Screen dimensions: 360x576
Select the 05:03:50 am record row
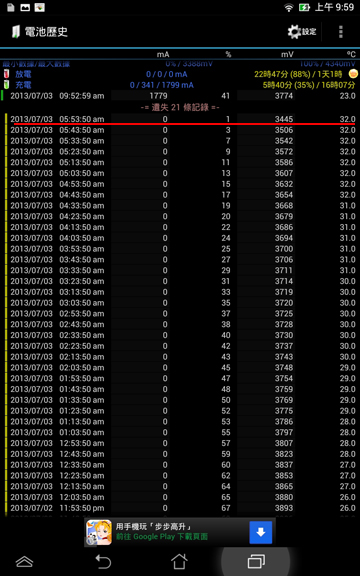[x=180, y=173]
